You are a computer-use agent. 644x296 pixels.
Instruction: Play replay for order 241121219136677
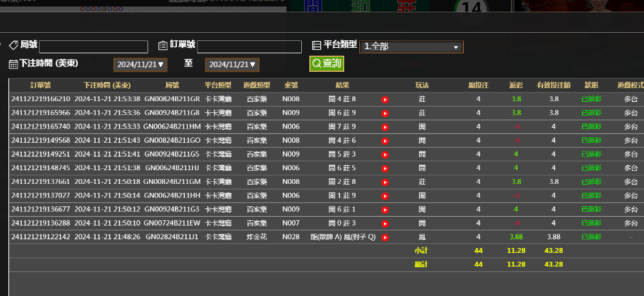coord(385,210)
